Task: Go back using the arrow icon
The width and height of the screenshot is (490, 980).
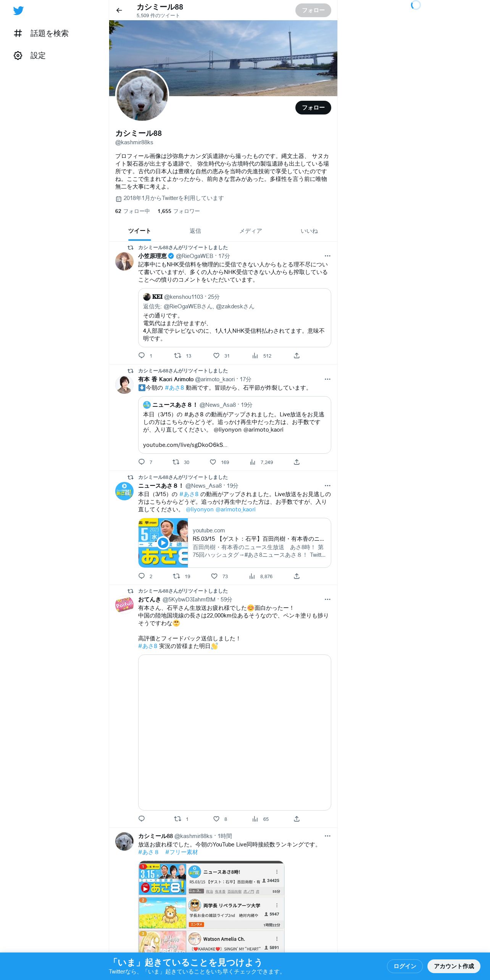Action: [x=119, y=10]
